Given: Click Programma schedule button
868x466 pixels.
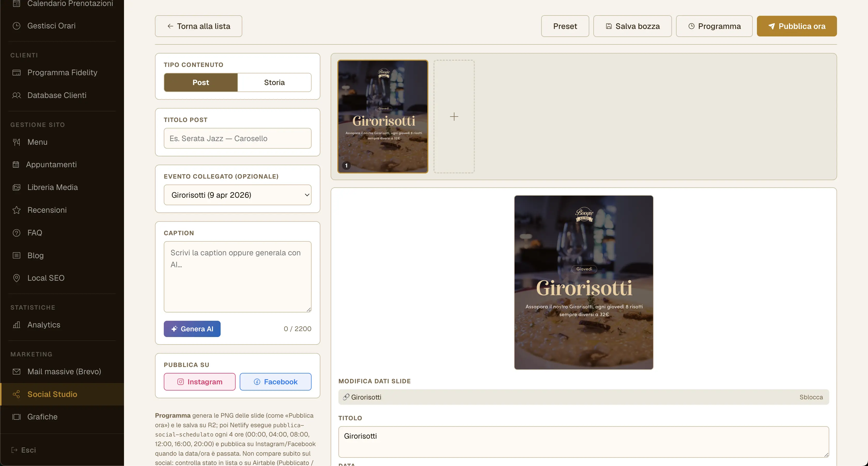Looking at the screenshot, I should coord(714,26).
